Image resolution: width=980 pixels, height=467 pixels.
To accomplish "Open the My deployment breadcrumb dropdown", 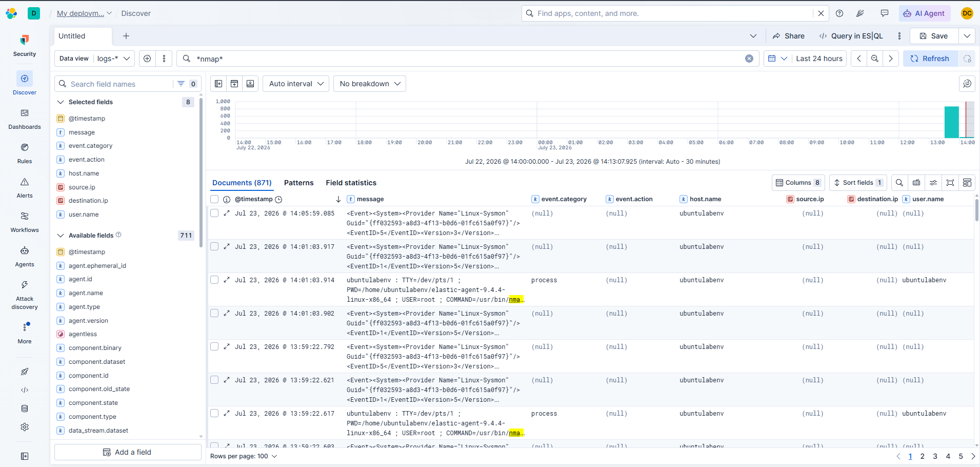I will point(84,13).
